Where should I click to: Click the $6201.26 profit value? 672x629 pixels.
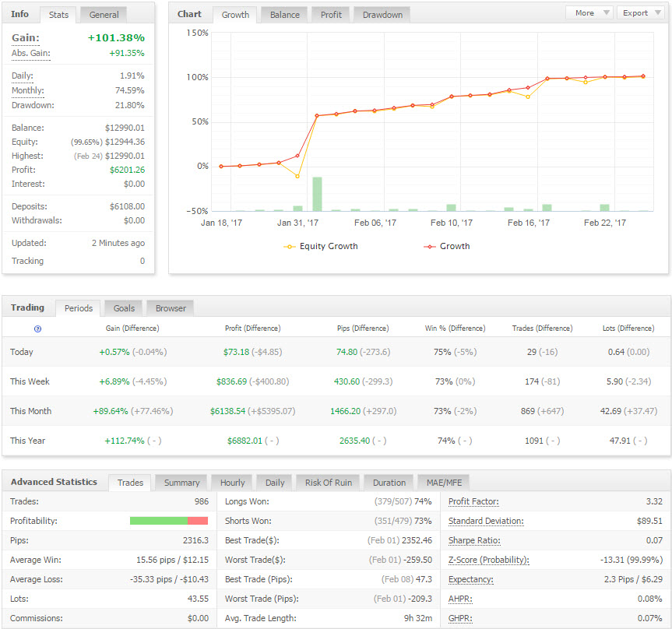tap(127, 170)
